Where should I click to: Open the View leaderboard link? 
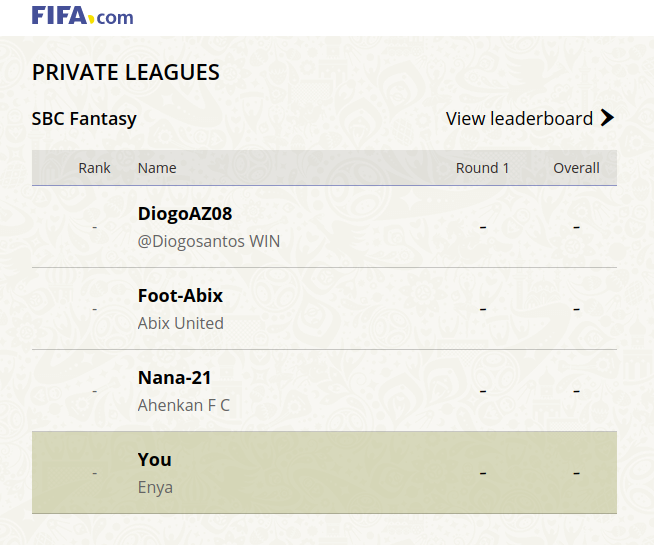click(x=519, y=118)
